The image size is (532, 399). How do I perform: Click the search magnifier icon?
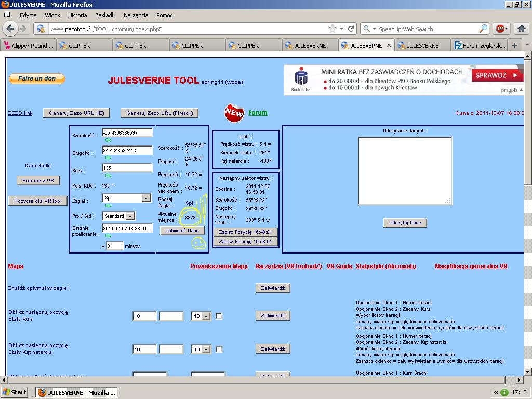(483, 29)
